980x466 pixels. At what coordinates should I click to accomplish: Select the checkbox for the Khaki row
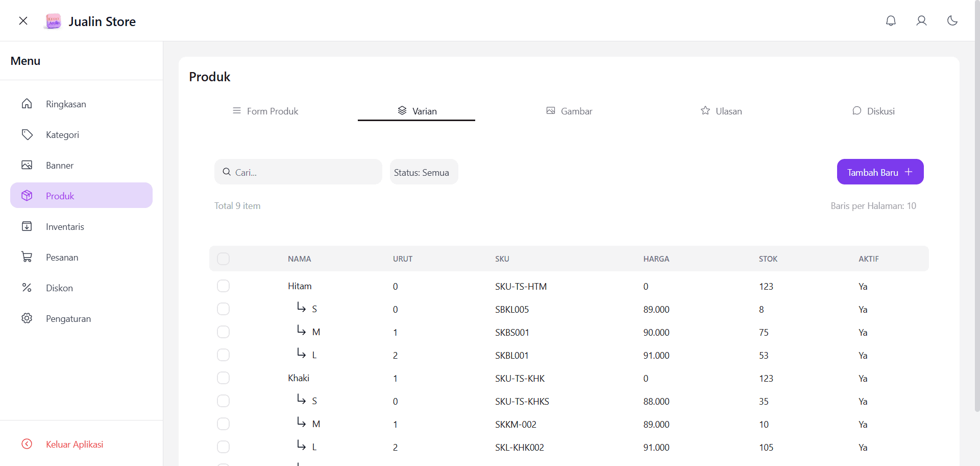click(223, 378)
